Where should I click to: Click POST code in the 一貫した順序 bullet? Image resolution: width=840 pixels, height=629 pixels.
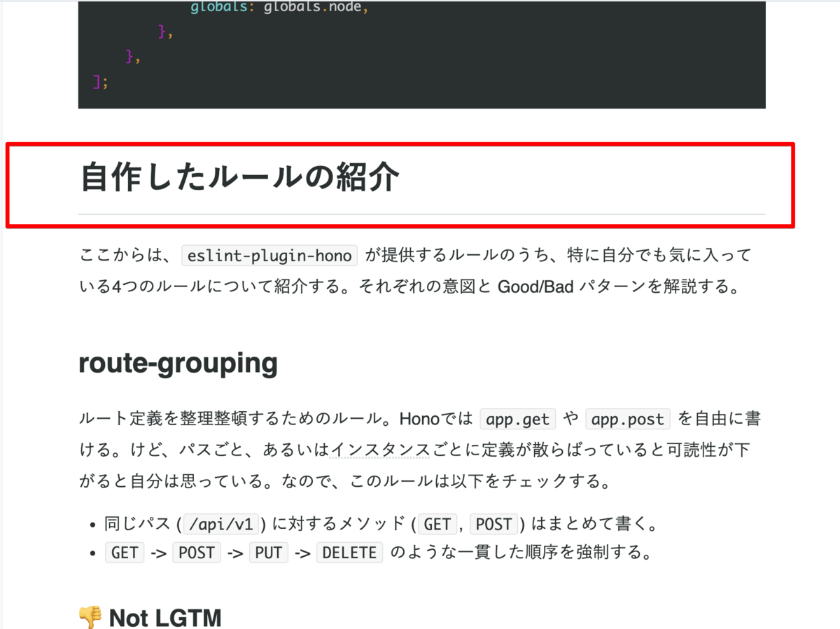pyautogui.click(x=197, y=553)
